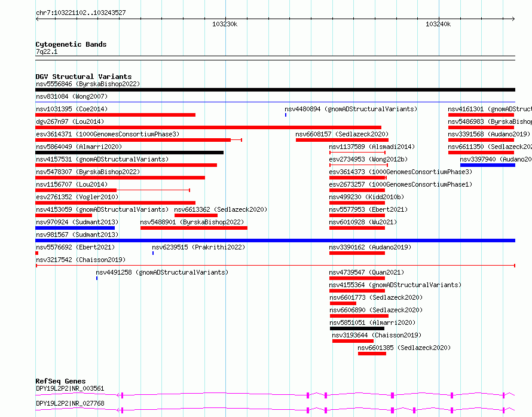The height and width of the screenshot is (417, 532).
Task: Click nsv5577953 (Ebert2021) label
Action: tap(368, 209)
